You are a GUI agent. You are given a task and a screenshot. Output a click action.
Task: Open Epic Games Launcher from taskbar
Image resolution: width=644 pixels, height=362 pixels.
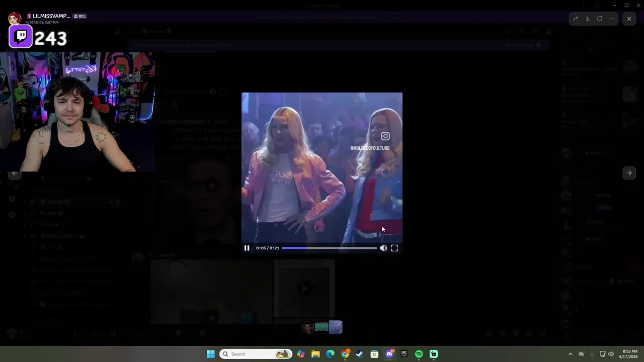(404, 354)
